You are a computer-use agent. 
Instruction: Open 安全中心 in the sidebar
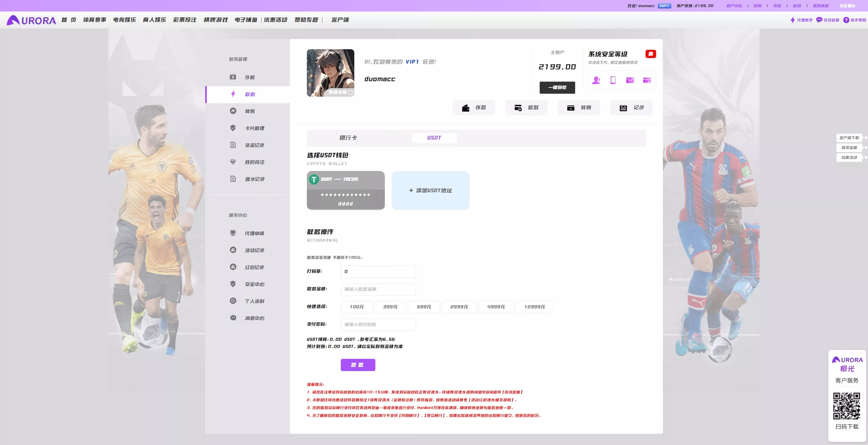248,284
